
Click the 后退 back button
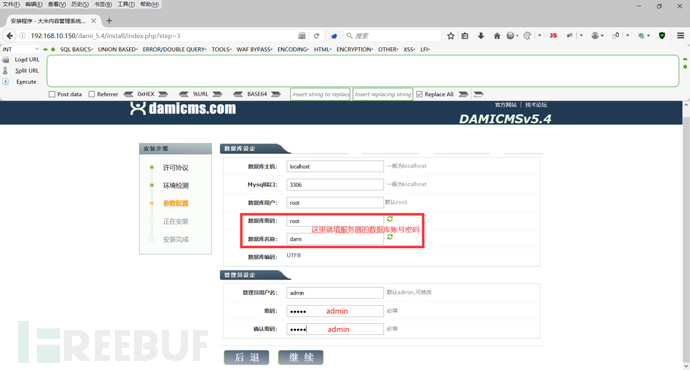click(x=246, y=357)
